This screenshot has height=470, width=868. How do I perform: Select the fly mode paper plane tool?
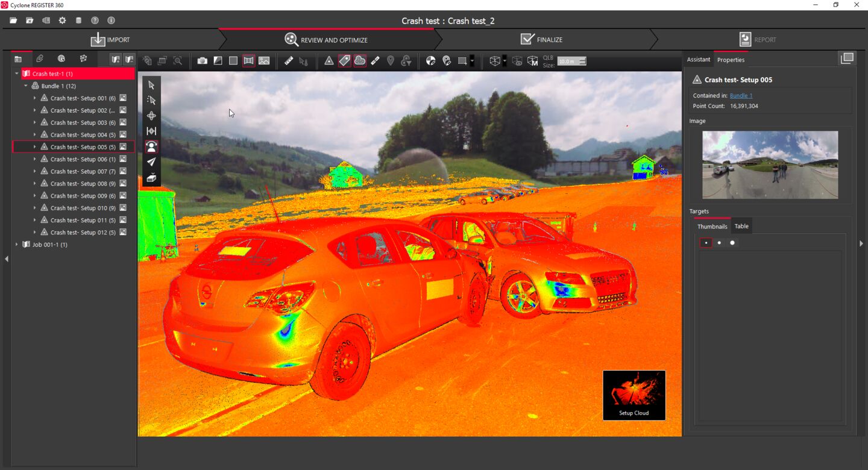(x=151, y=162)
